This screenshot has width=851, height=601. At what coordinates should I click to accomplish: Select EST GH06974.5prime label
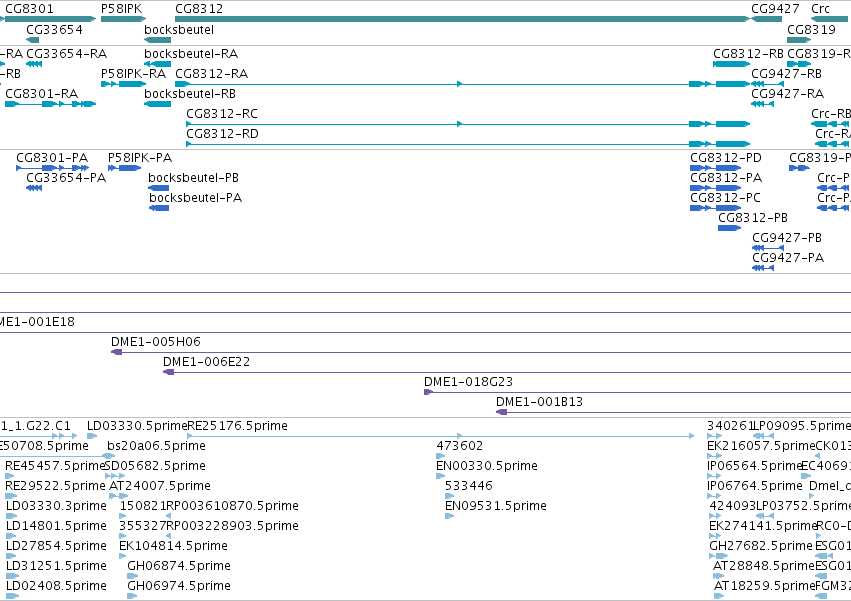[x=179, y=587]
